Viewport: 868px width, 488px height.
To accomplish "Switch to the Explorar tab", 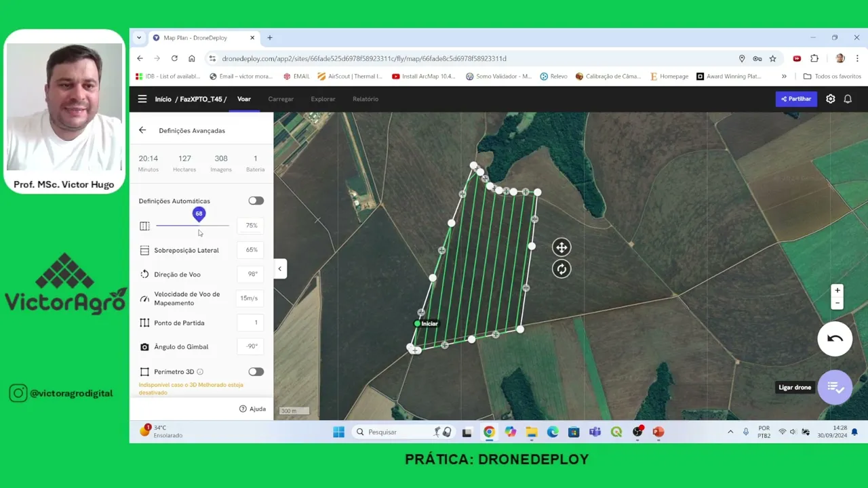I will point(323,99).
